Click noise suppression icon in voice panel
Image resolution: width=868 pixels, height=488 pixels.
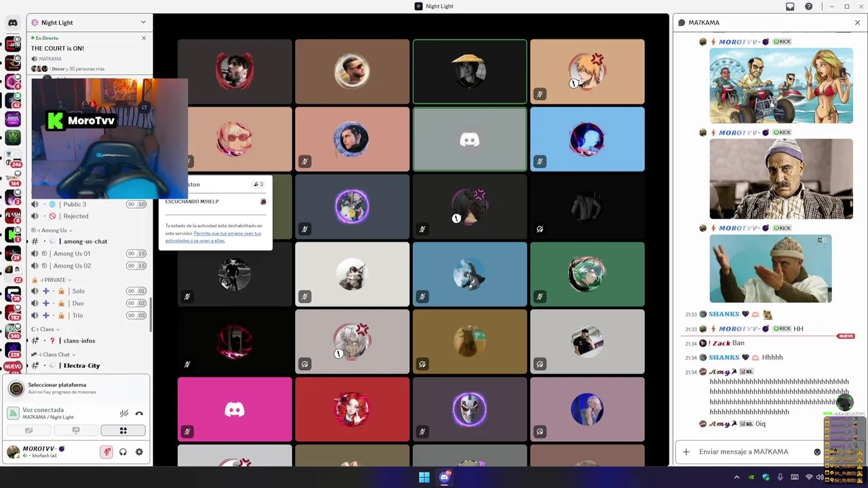pyautogui.click(x=124, y=413)
